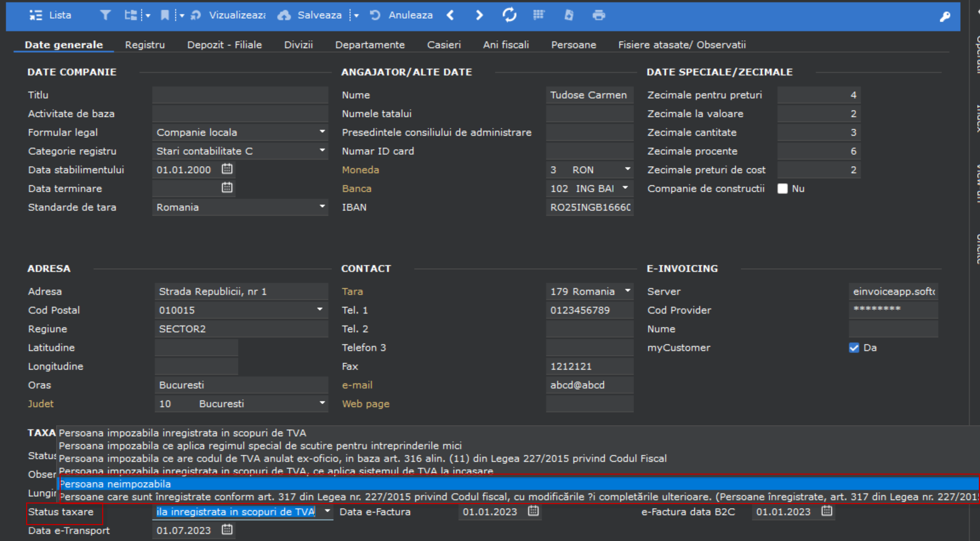Expand the Formular legal dropdown
Image resolution: width=980 pixels, height=541 pixels.
click(322, 132)
